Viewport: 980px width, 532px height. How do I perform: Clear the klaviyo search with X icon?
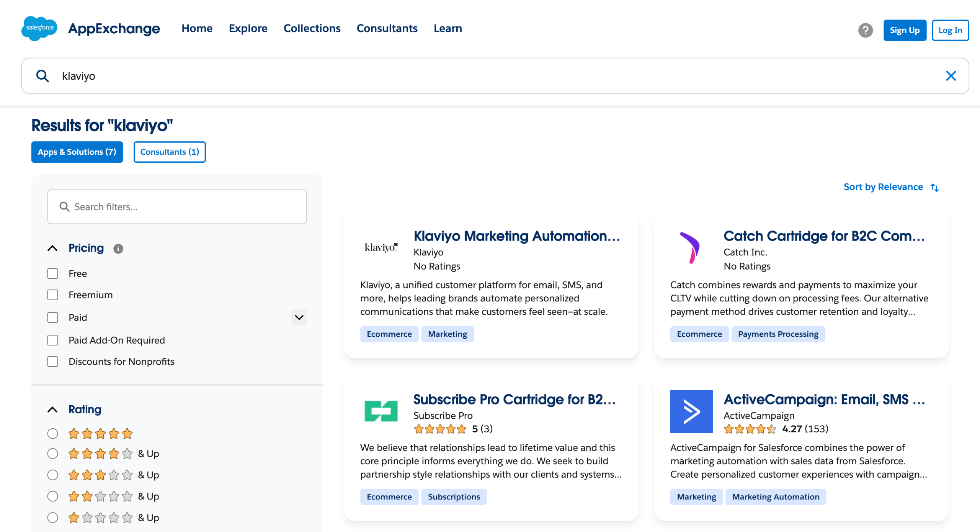pyautogui.click(x=951, y=76)
